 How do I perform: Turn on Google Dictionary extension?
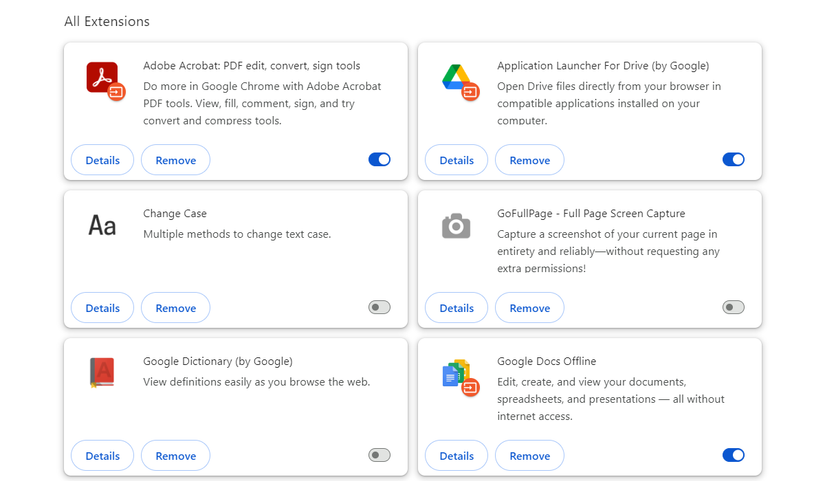pyautogui.click(x=379, y=455)
